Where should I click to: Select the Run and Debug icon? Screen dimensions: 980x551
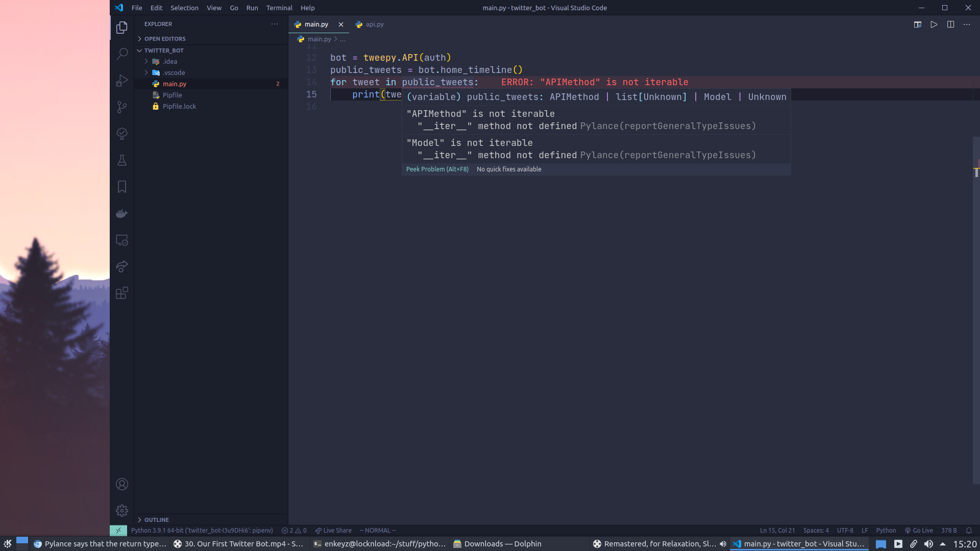tap(121, 80)
